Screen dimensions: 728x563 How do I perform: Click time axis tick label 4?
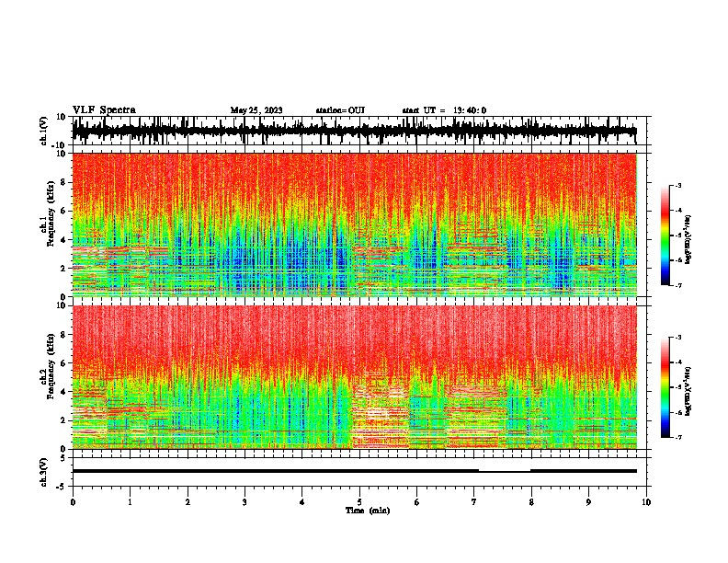click(x=302, y=501)
